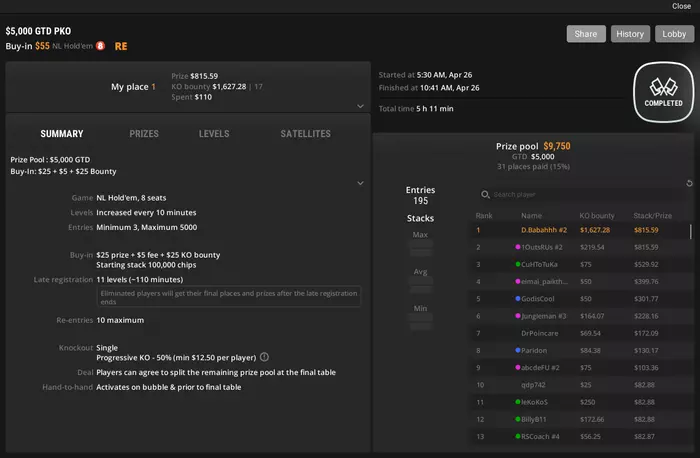Click the blue dot beside Paridon
The width and height of the screenshot is (700, 458).
point(518,350)
